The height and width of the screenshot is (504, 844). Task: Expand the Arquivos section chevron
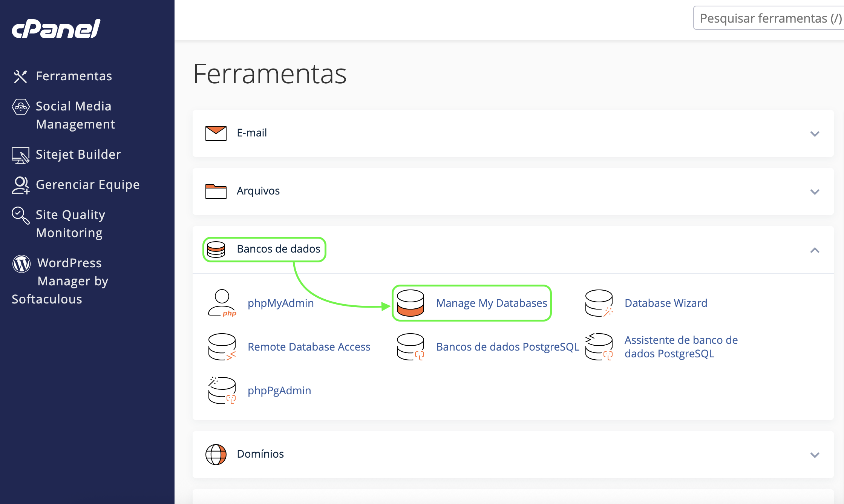815,192
